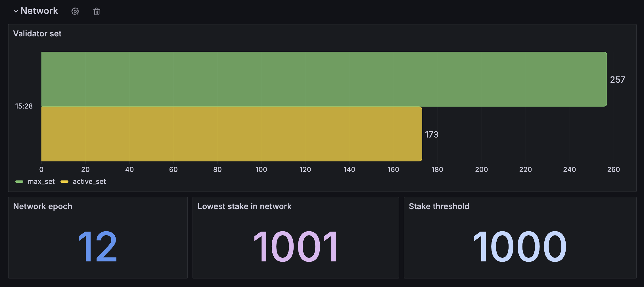Click the 15:28 time axis label
644x287 pixels.
[24, 106]
